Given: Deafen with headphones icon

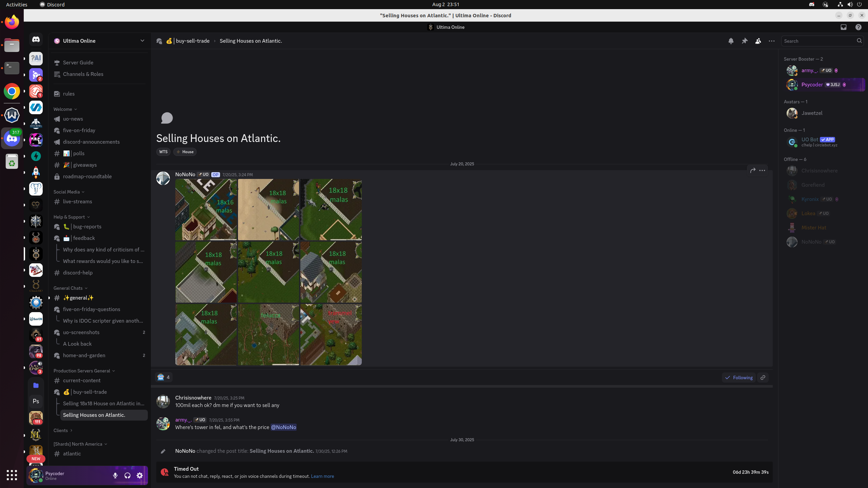Looking at the screenshot, I should pyautogui.click(x=127, y=475).
